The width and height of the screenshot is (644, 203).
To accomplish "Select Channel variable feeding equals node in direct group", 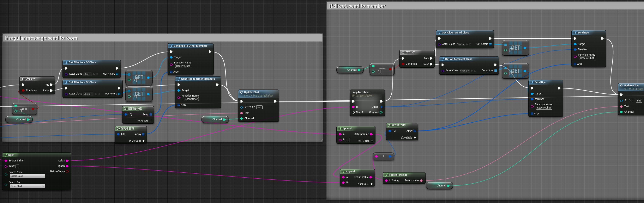I will point(350,70).
